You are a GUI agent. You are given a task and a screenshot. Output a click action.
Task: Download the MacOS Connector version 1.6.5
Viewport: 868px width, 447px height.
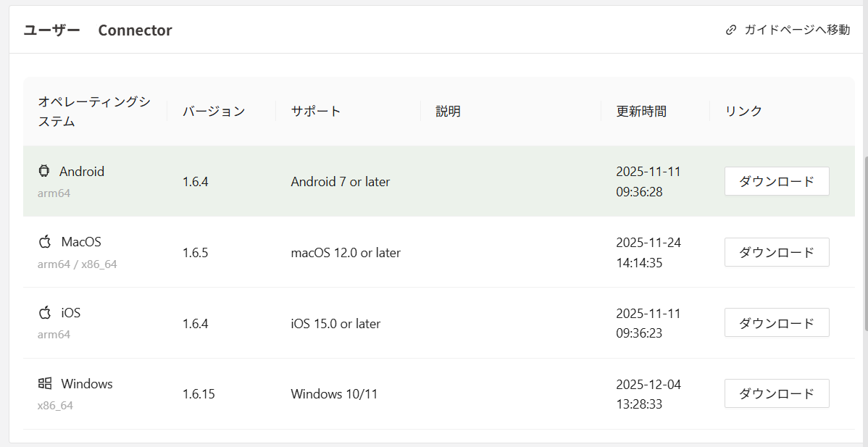tap(777, 252)
